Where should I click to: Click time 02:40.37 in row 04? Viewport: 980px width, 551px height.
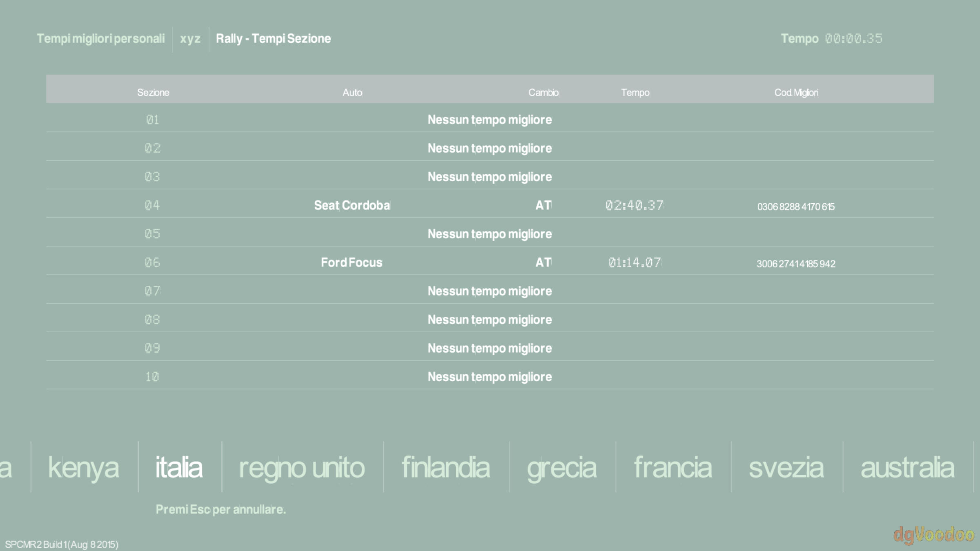coord(635,205)
